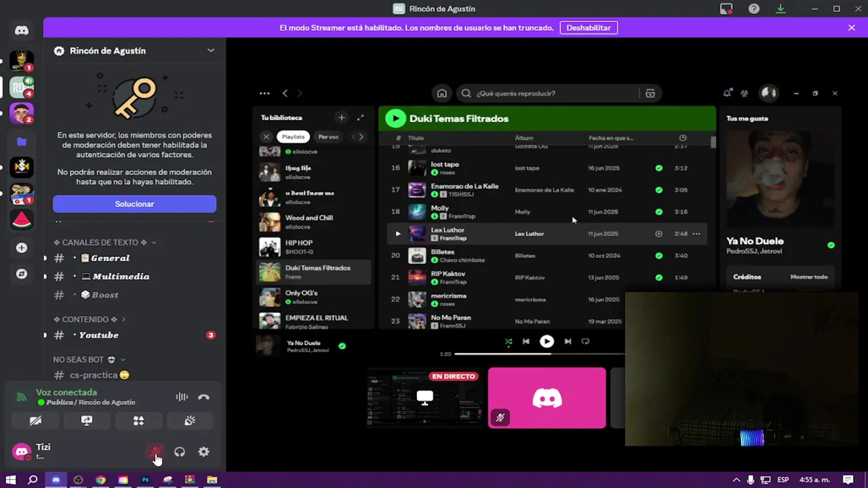Open HIP HOP playlist in library
Image resolution: width=868 pixels, height=488 pixels.
(315, 247)
